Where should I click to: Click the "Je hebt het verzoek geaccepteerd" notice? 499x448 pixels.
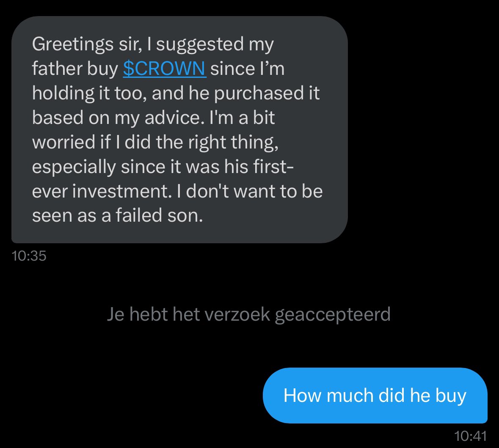coord(248,315)
